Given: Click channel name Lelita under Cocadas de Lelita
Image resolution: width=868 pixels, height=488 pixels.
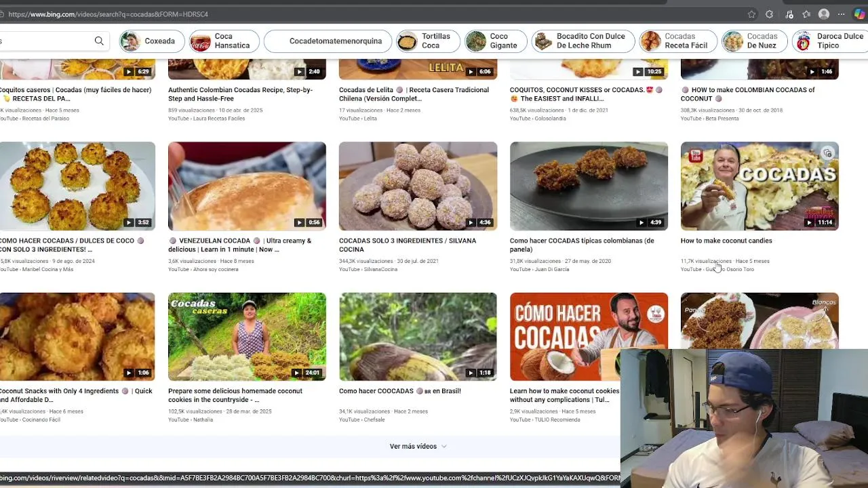Looking at the screenshot, I should coord(370,119).
